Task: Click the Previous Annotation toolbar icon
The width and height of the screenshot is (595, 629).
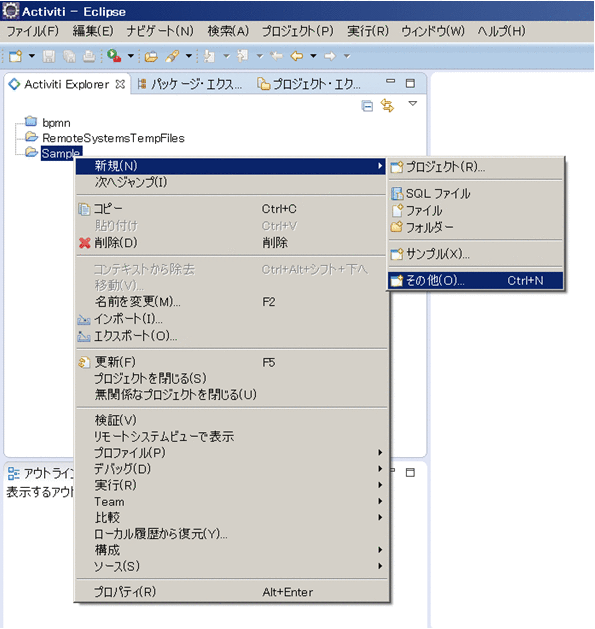Action: coord(242,56)
